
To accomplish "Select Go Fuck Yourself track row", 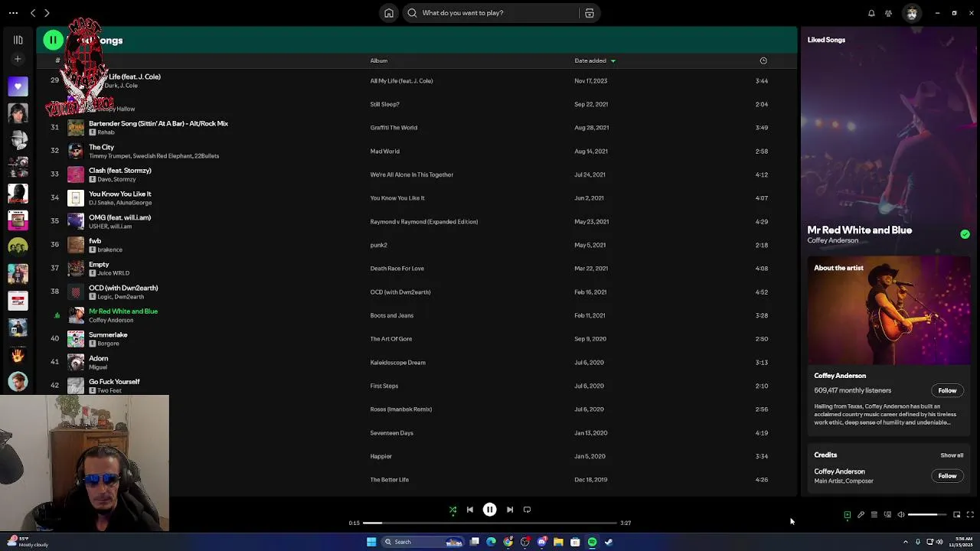I will [416, 386].
